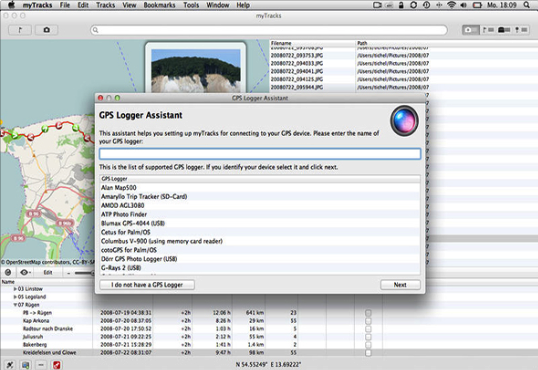Open Spotlight search in the menu bar
This screenshot has width=538, height=370.
[526, 5]
